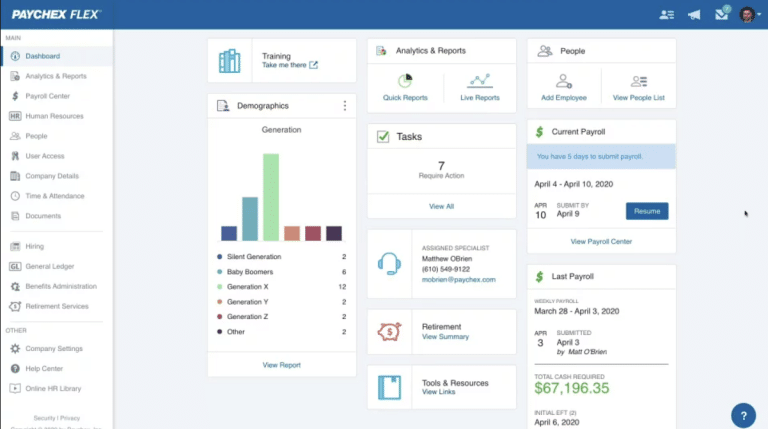The image size is (768, 429).
Task: Click the Training books icon
Action: pyautogui.click(x=229, y=61)
